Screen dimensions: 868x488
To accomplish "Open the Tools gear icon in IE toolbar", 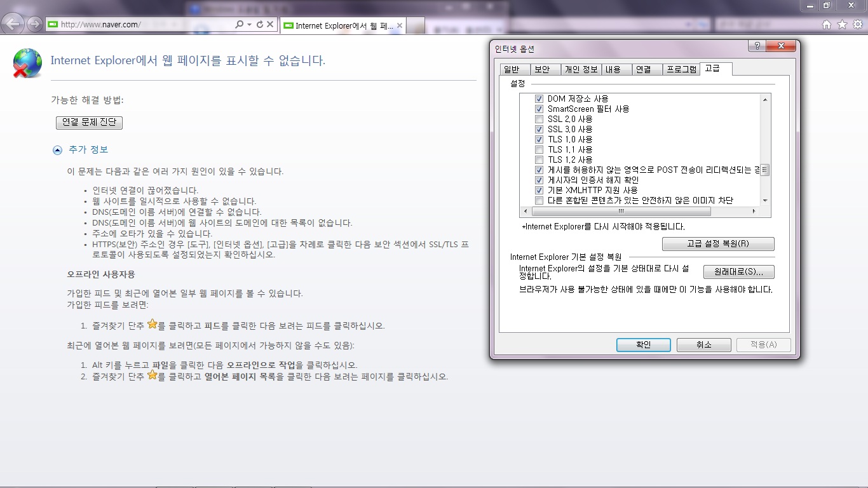I will pyautogui.click(x=857, y=25).
